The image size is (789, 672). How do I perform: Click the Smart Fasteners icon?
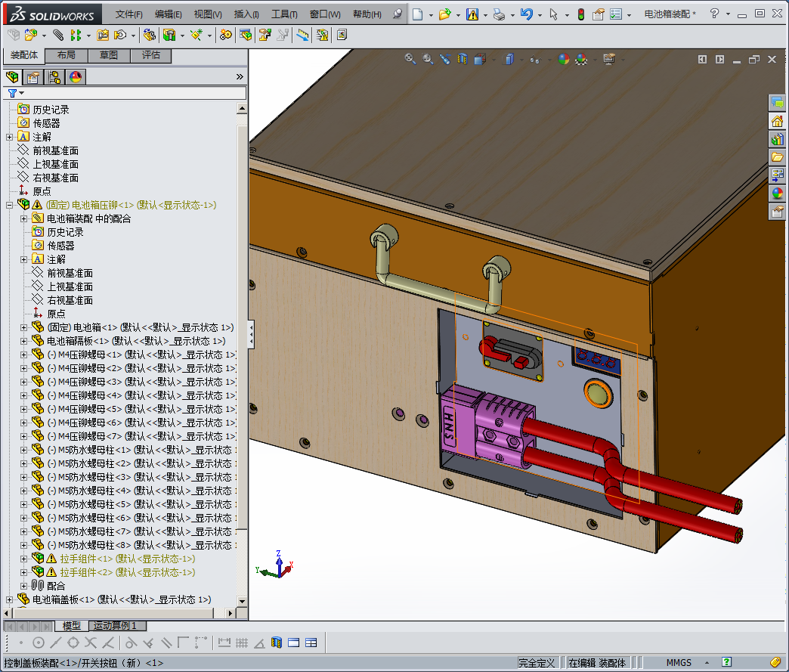coord(103,35)
